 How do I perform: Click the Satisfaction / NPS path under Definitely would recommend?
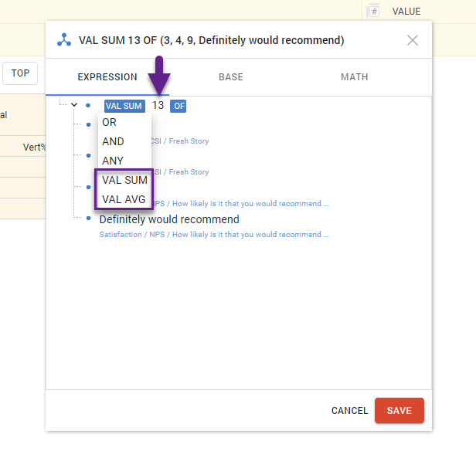coord(213,235)
